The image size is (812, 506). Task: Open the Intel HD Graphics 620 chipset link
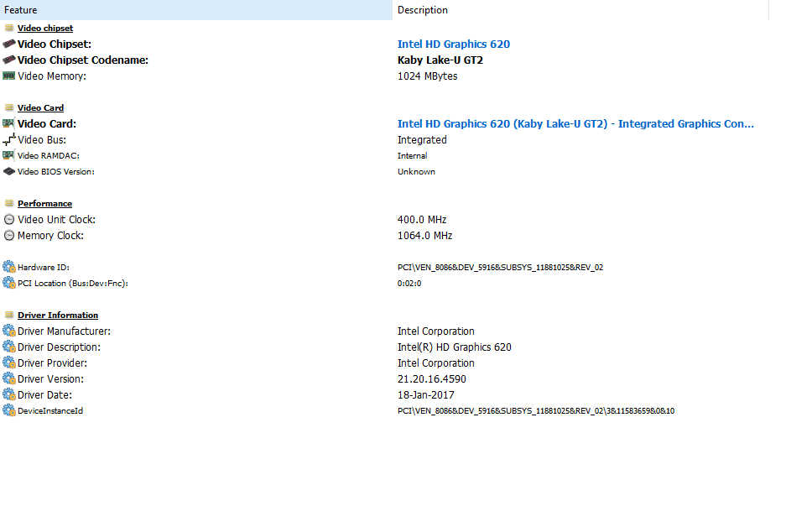click(454, 44)
